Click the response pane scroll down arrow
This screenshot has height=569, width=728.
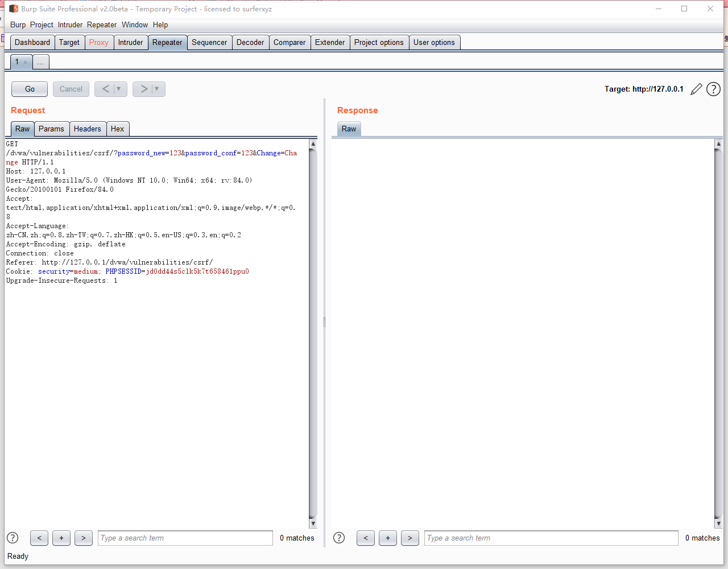(x=718, y=523)
